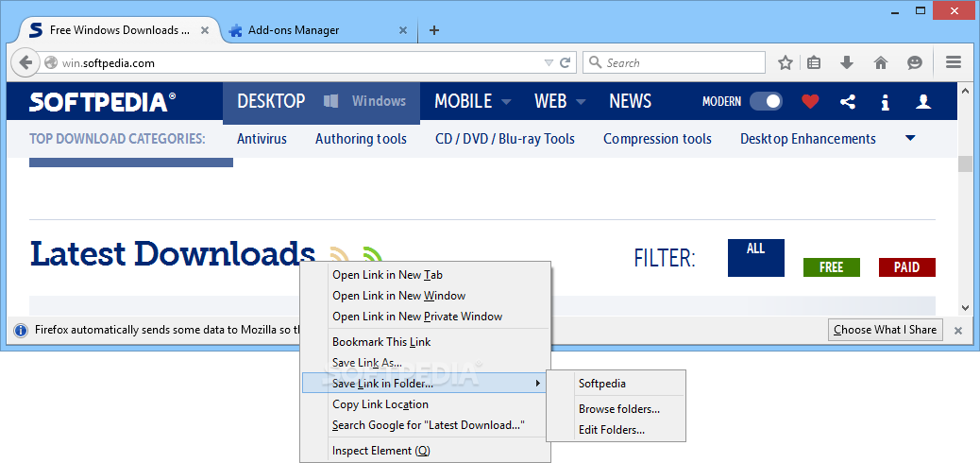Select the Free Windows Downloads tab
980x463 pixels.
119,30
